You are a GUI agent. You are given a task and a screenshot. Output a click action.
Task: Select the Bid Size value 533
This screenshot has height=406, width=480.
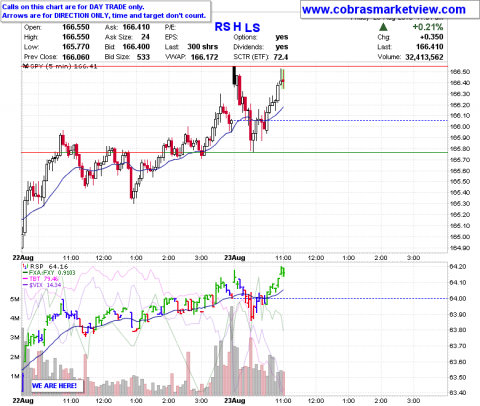(x=143, y=57)
